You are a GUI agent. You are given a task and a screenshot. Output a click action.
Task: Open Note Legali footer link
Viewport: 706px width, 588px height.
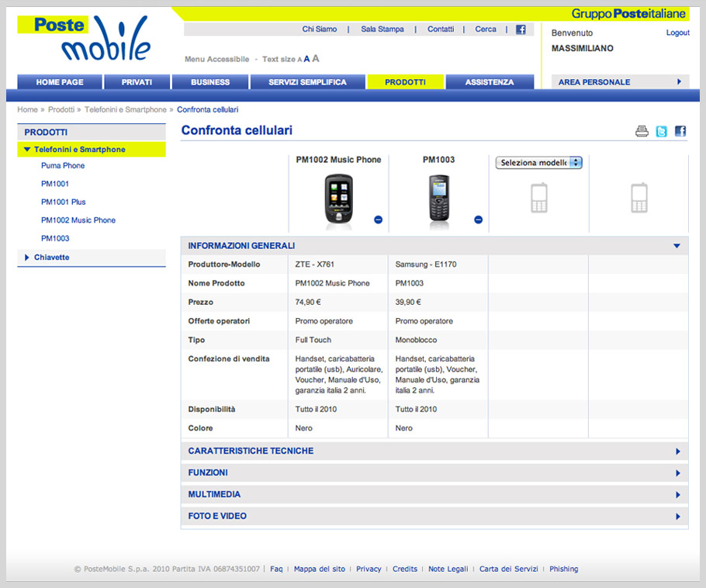pos(448,569)
